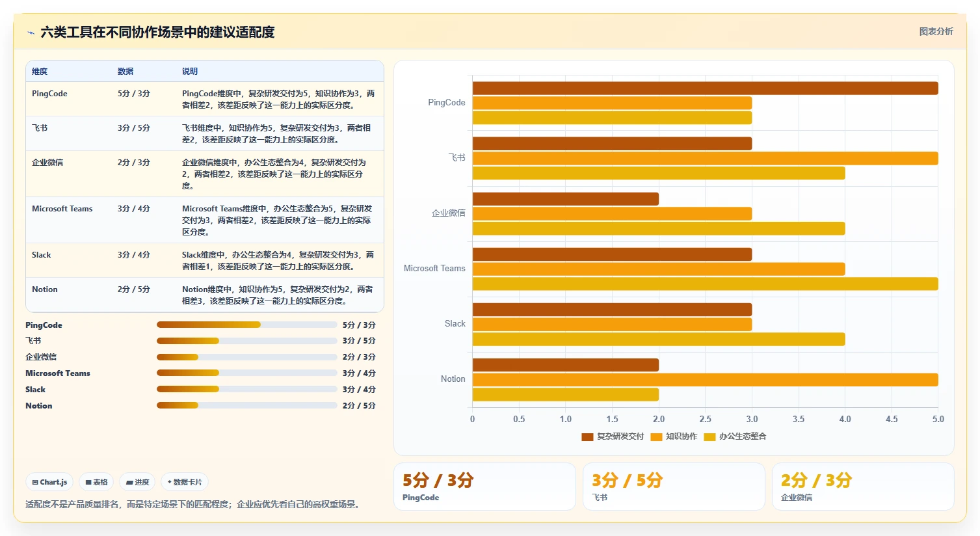Click the PingCode description text in the table
The image size is (980, 536).
point(278,100)
